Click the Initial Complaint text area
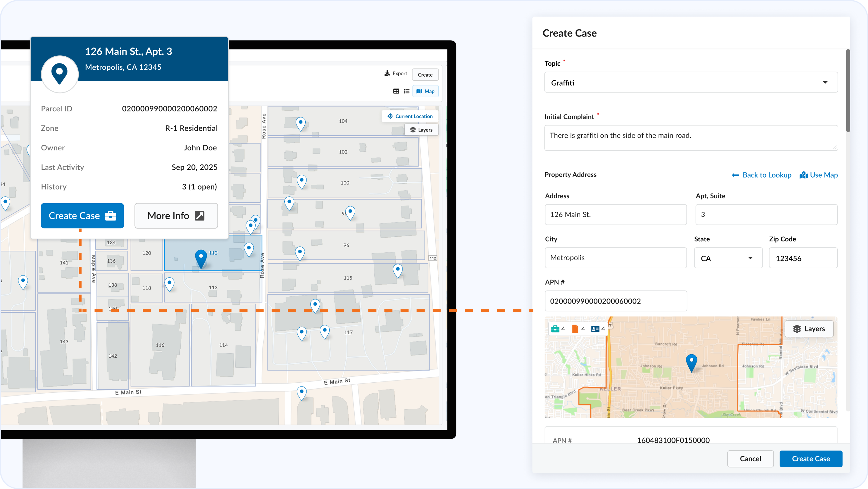868x489 pixels. pyautogui.click(x=691, y=138)
